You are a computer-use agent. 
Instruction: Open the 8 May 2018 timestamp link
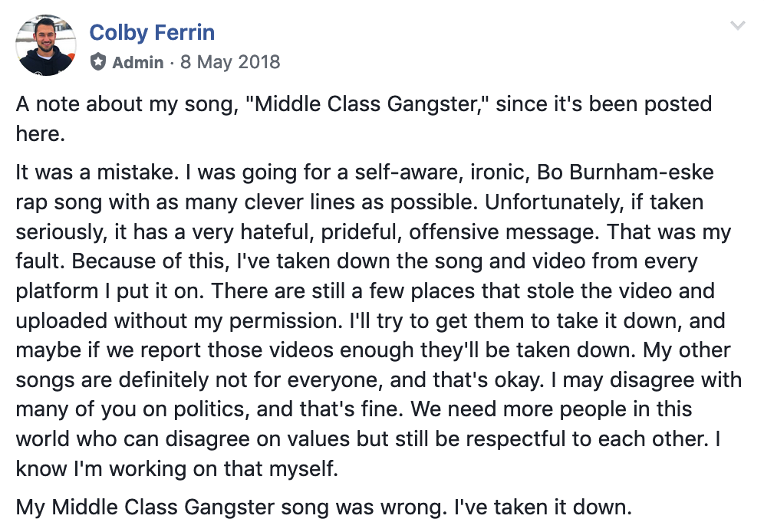[230, 62]
